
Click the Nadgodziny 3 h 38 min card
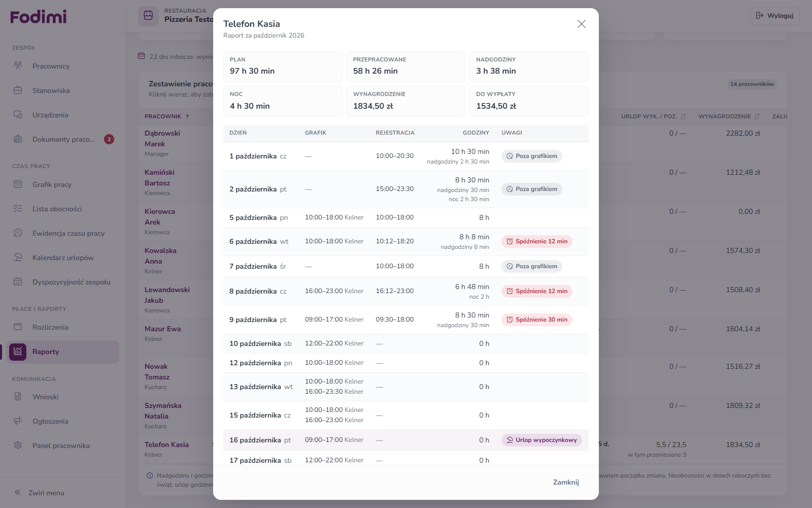529,67
